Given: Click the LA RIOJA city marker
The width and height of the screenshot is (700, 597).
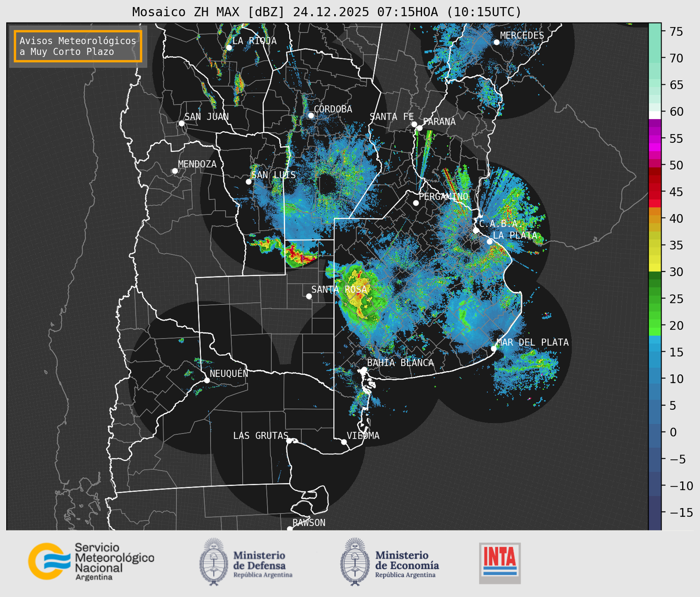Looking at the screenshot, I should click(x=229, y=48).
